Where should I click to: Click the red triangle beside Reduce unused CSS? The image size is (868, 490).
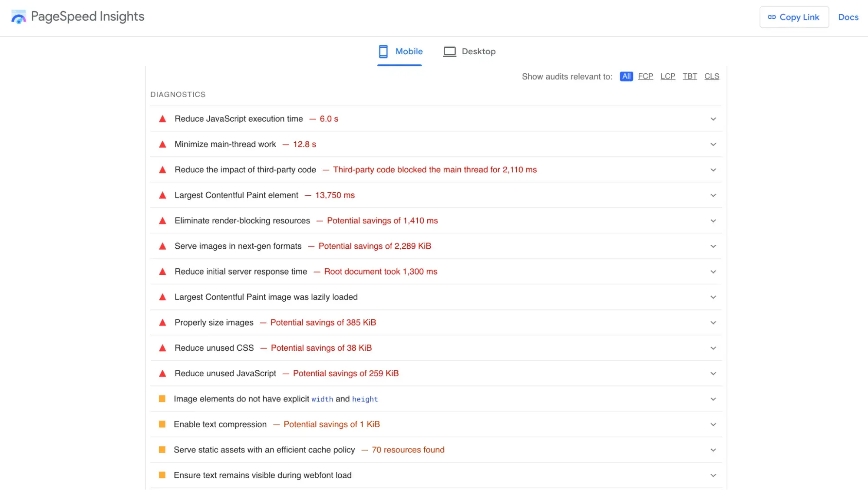[x=162, y=348]
